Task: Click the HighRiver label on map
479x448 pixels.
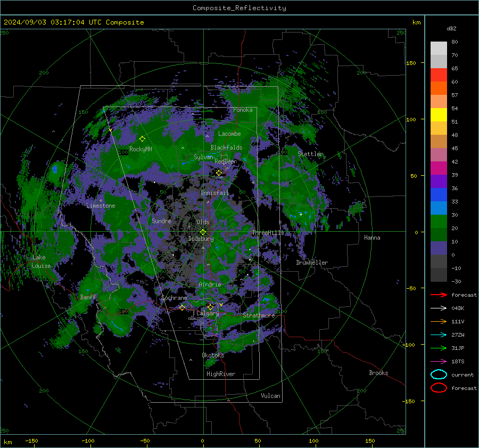Action: [x=221, y=374]
